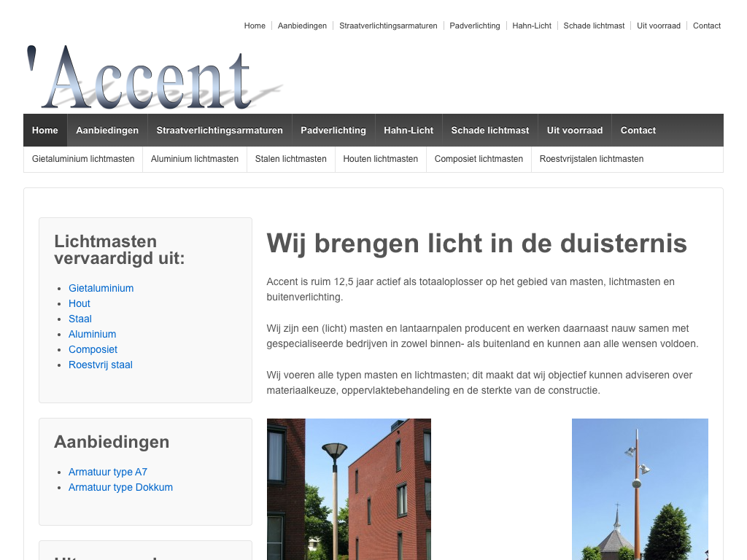Open Armatuur type A7 offer

[x=108, y=472]
